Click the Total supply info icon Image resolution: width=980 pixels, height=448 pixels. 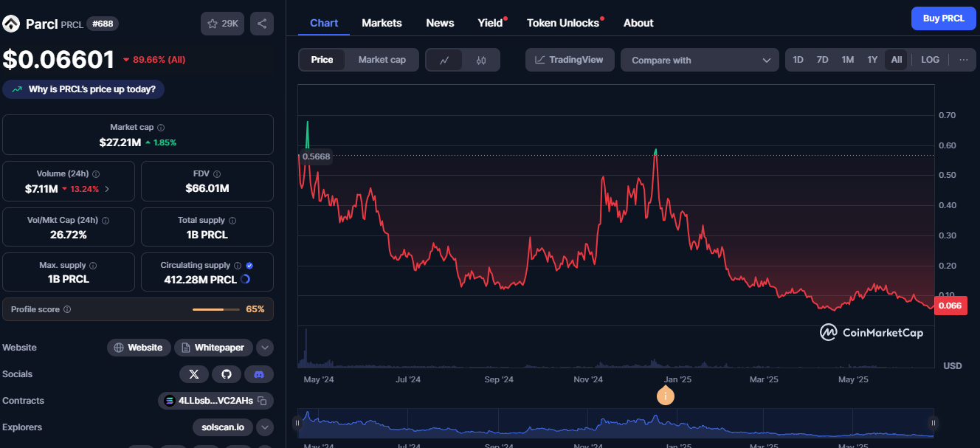click(232, 221)
